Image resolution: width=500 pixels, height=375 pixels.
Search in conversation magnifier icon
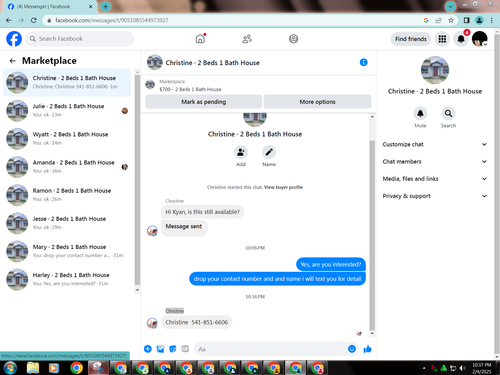448,114
